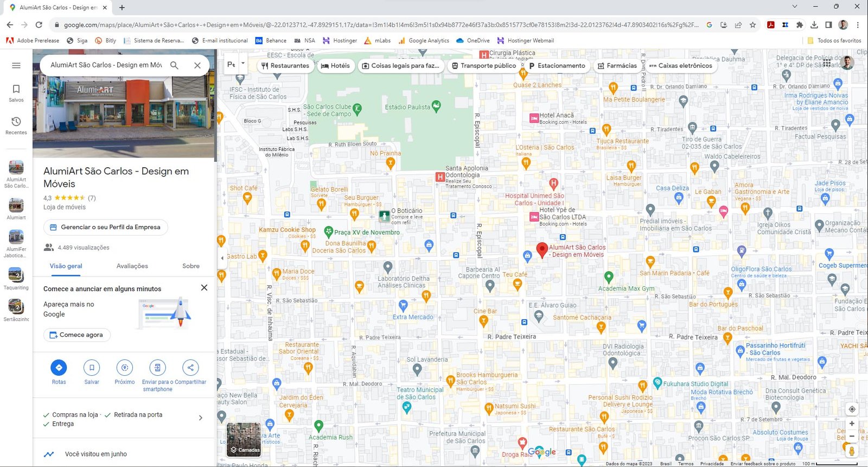Zoom out the map with minus button

coord(852,436)
